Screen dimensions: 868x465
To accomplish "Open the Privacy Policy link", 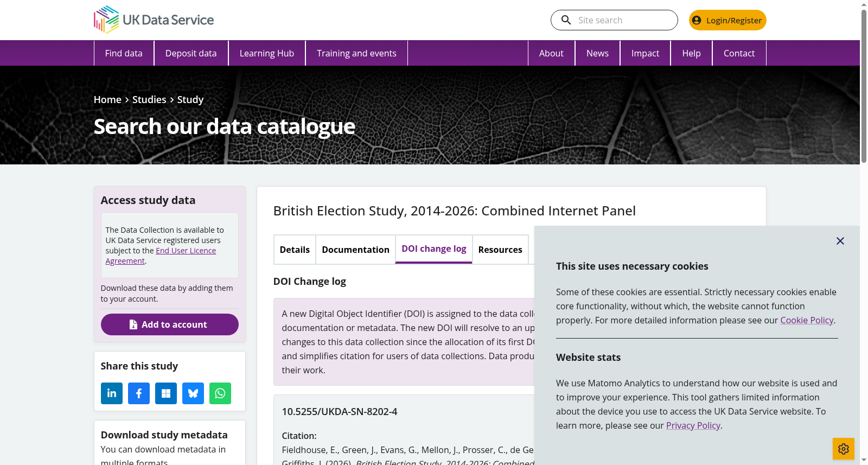I will point(693,425).
